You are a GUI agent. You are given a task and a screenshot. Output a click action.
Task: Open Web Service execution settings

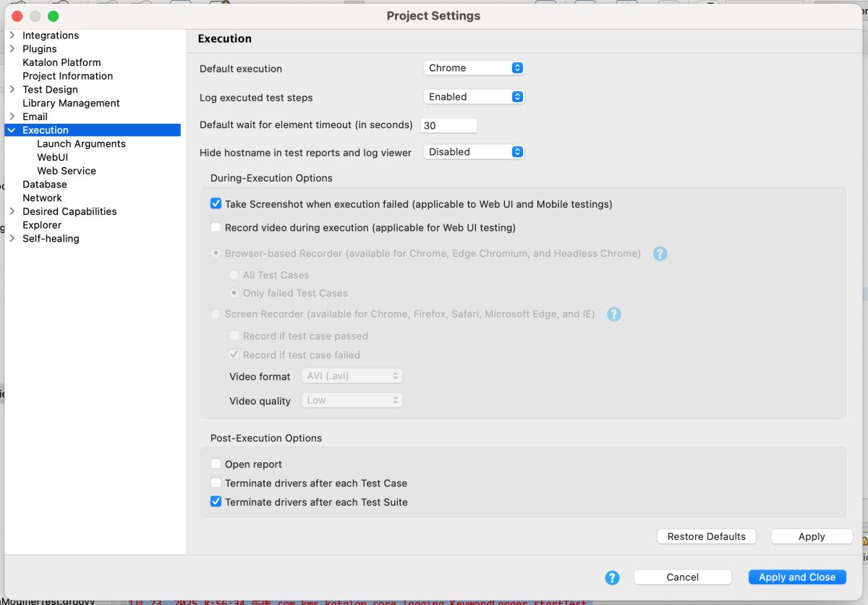(x=67, y=171)
